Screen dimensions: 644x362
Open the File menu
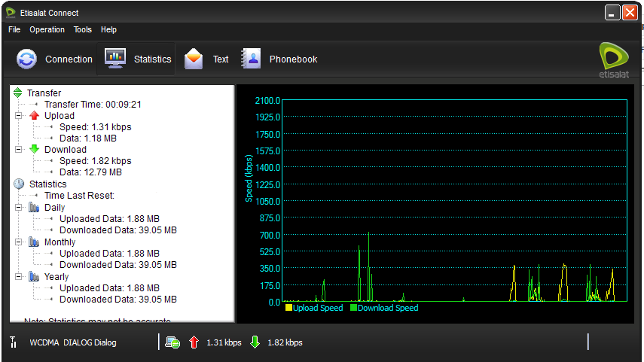pos(14,29)
